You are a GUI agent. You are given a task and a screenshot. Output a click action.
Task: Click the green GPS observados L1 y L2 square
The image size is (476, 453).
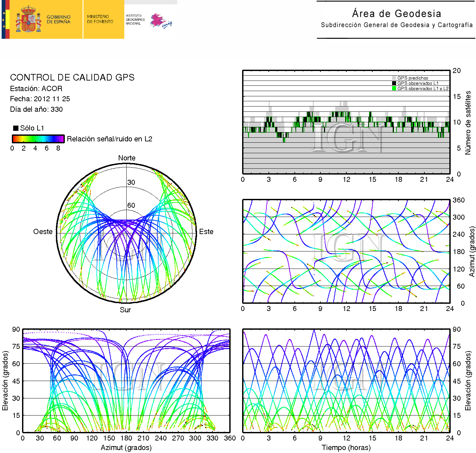394,89
